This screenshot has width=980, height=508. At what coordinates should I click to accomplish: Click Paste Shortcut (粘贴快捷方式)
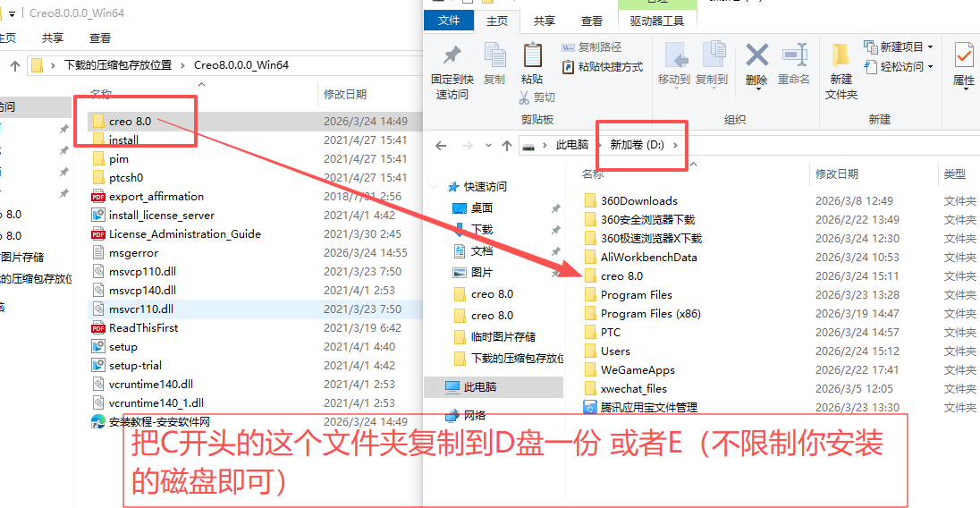(x=603, y=67)
